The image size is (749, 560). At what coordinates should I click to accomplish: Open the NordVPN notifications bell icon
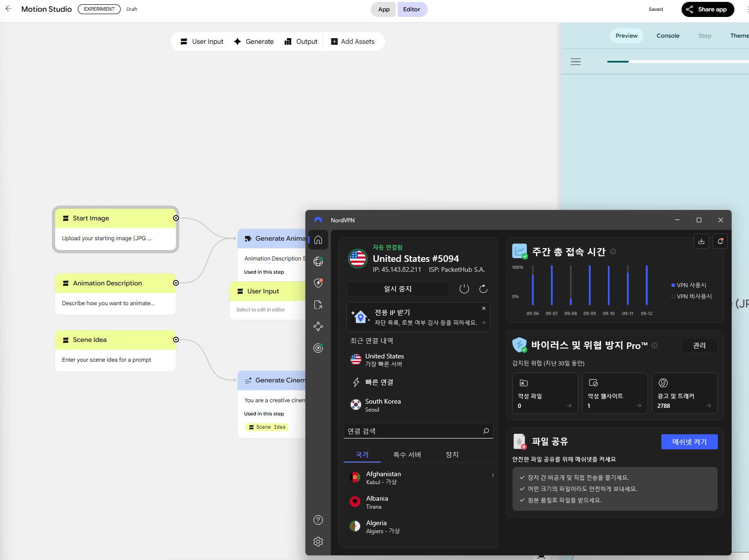coord(720,241)
